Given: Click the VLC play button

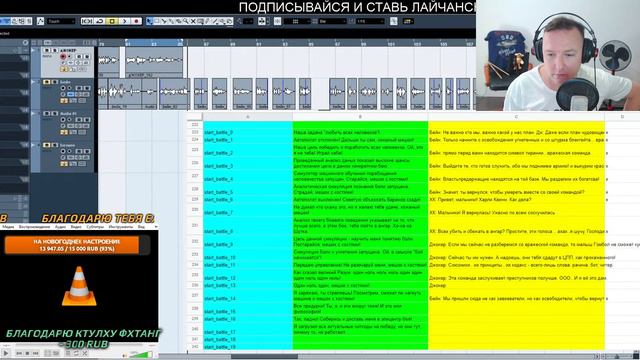Looking at the screenshot, I should (6, 353).
